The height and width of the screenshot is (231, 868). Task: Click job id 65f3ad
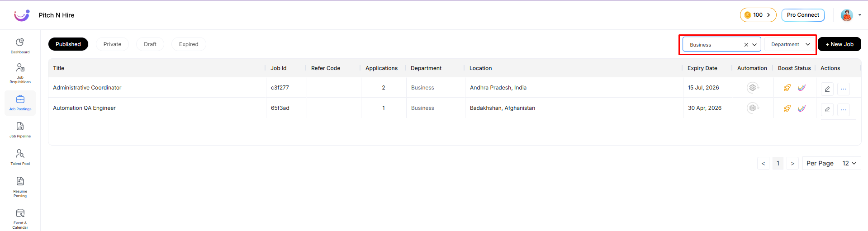point(280,108)
